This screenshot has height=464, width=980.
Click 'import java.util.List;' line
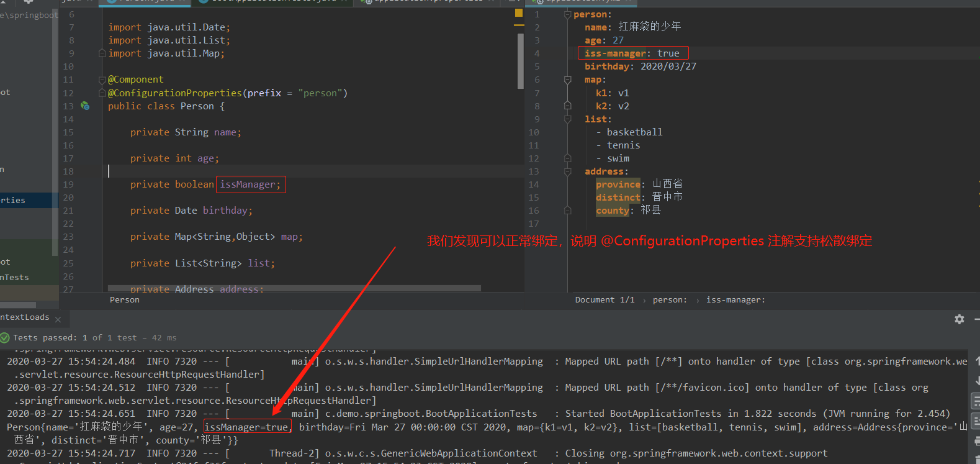[169, 40]
